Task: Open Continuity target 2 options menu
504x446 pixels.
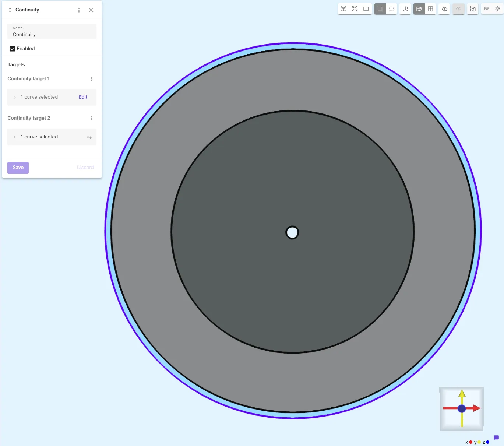Action: pyautogui.click(x=92, y=118)
